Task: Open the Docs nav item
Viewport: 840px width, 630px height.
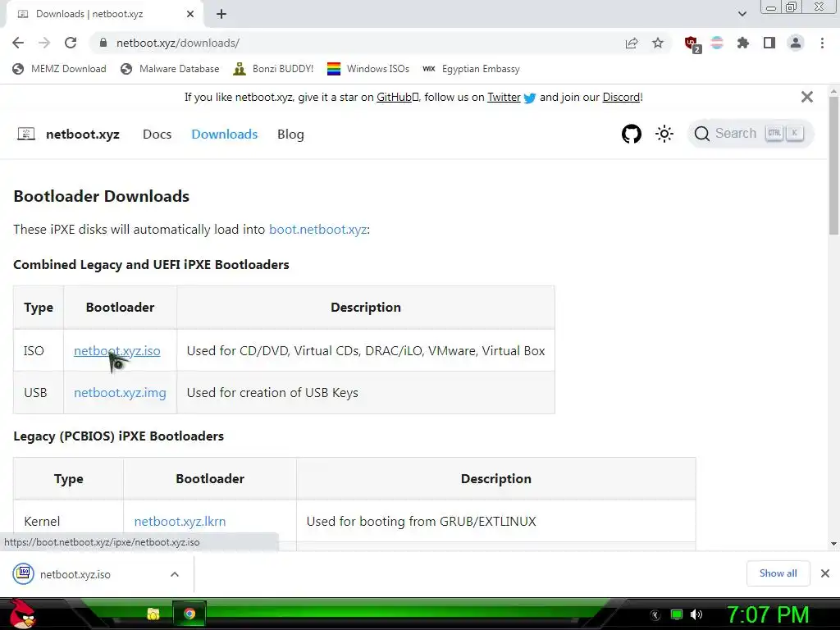Action: pyautogui.click(x=157, y=134)
